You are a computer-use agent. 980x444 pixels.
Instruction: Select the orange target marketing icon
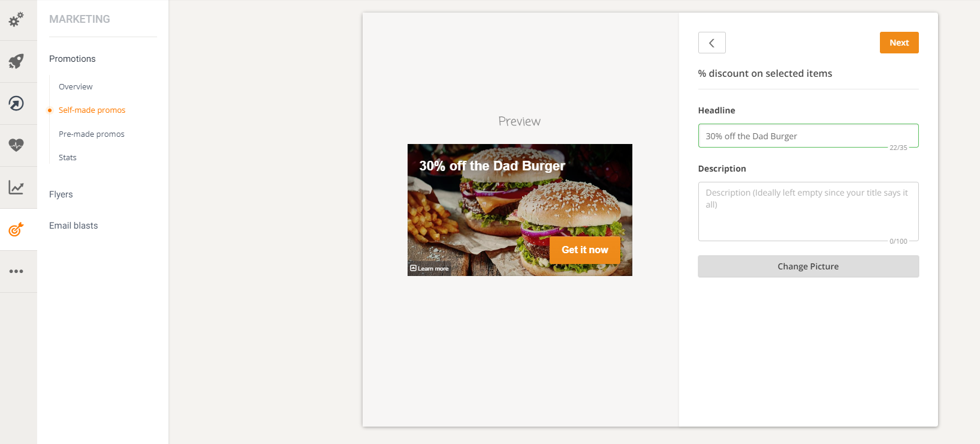pos(16,229)
